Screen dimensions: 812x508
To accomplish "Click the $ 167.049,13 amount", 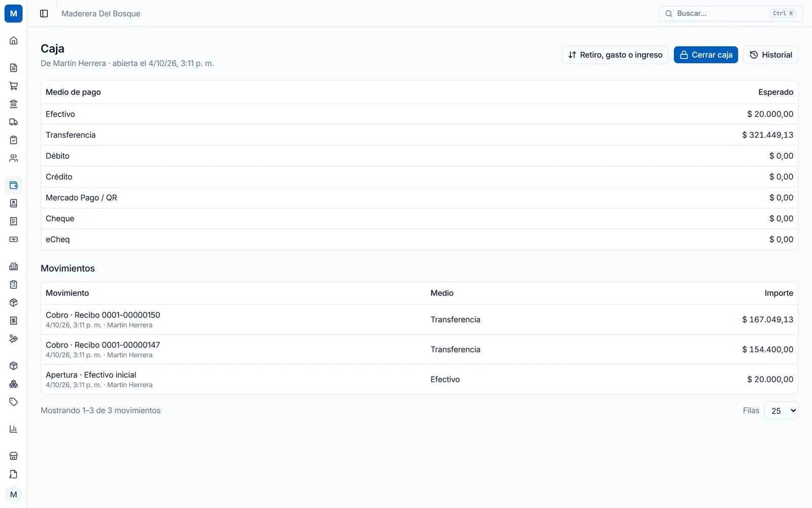I will click(x=768, y=320).
